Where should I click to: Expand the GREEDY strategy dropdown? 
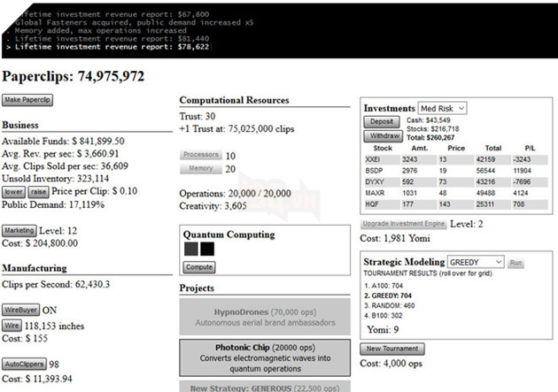click(x=476, y=262)
